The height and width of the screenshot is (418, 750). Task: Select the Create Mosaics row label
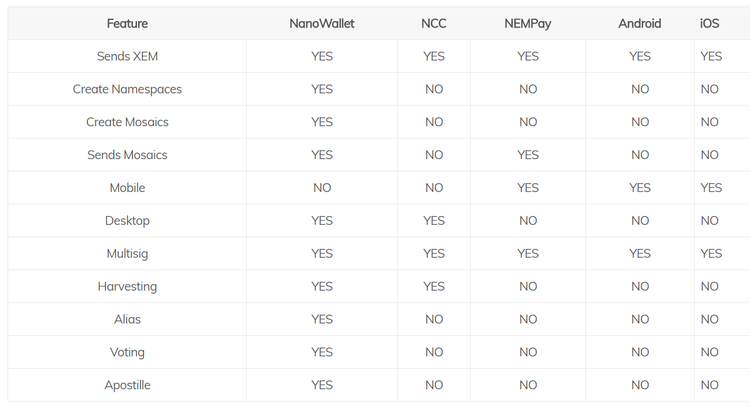127,122
